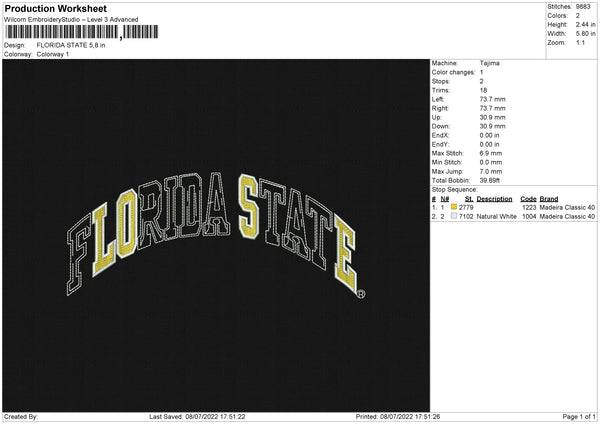Click the Stitches value 9883
The image size is (600, 424).
click(583, 7)
